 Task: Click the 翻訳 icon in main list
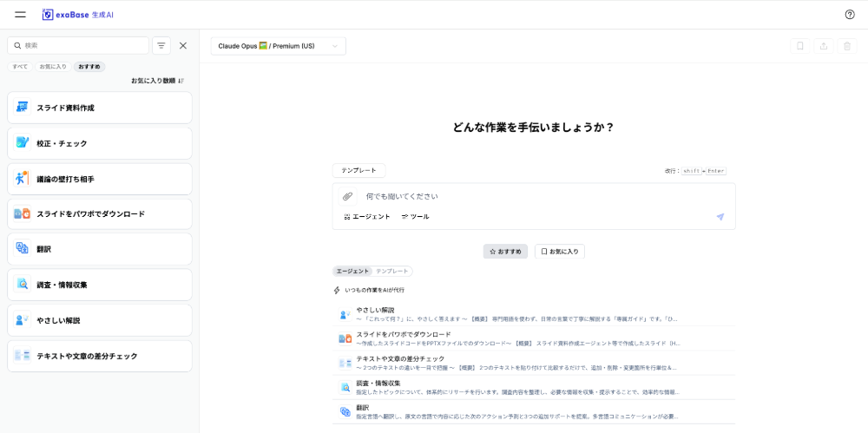[x=345, y=411]
